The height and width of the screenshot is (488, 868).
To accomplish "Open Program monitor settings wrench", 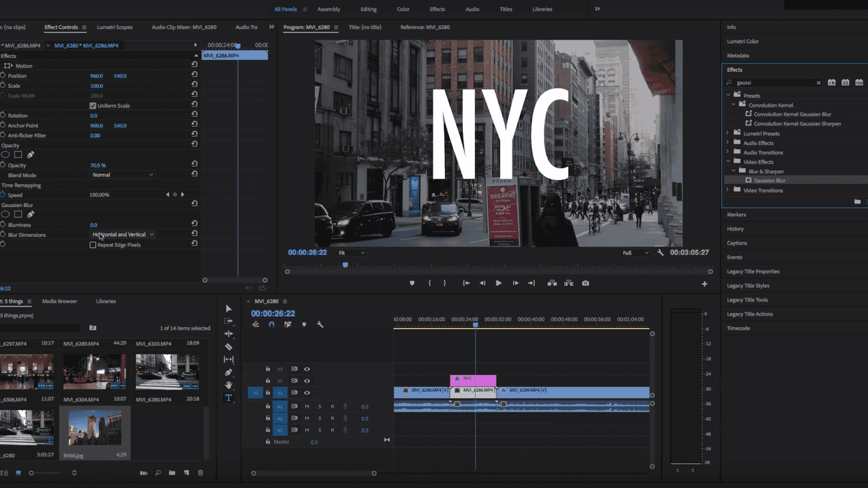I will pyautogui.click(x=660, y=252).
